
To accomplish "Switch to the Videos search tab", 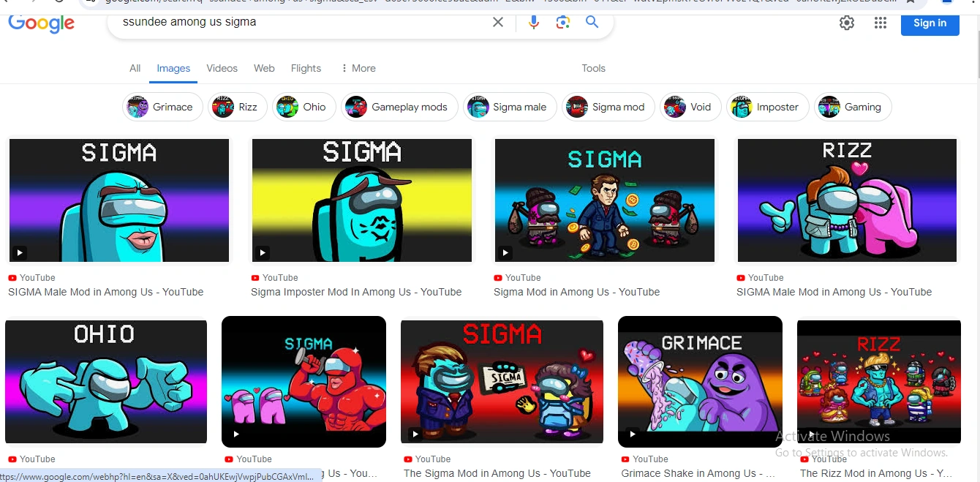I will (x=222, y=68).
